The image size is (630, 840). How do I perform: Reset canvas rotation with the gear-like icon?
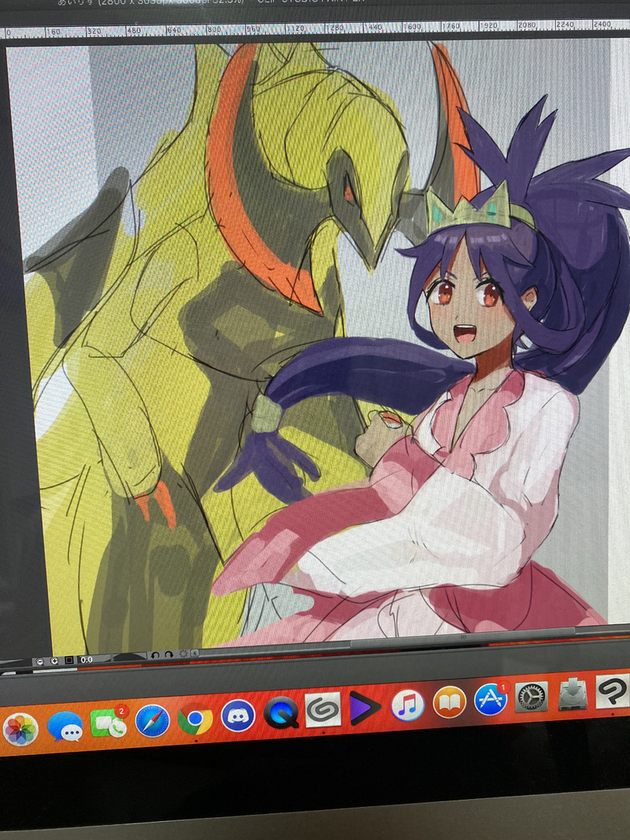tap(183, 653)
